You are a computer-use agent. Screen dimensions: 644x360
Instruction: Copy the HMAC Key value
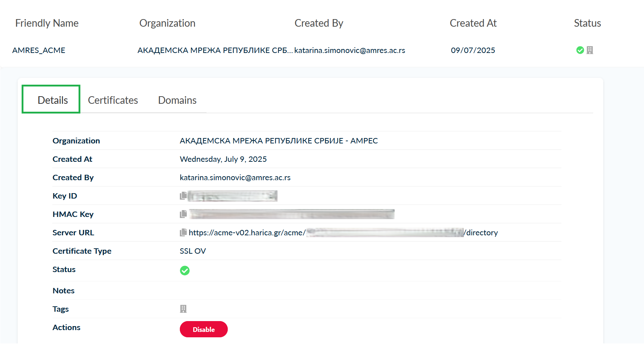click(183, 214)
